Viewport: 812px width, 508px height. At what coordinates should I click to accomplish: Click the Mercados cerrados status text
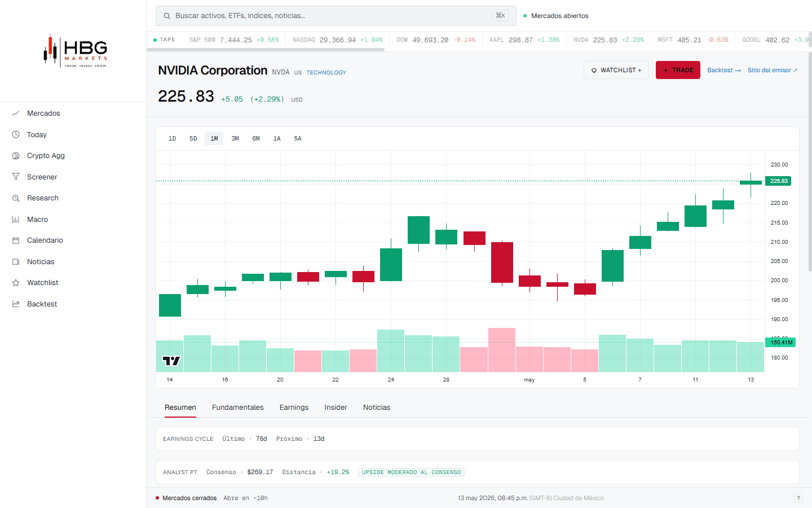pos(189,498)
